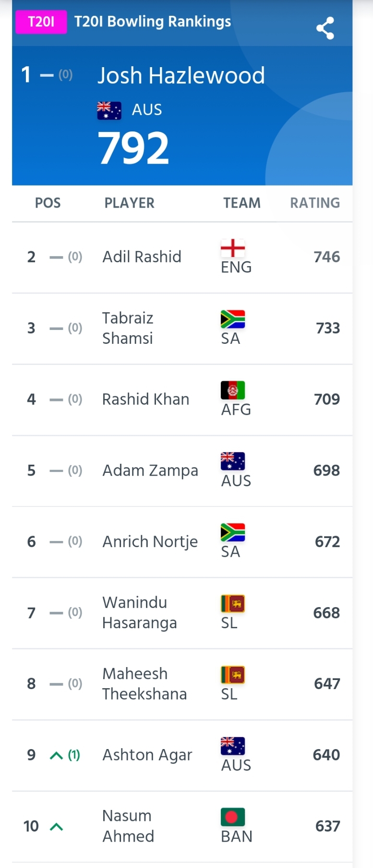373x868 pixels.
Task: Click Sri Lanka flag beside Wanindu Hasaranga
Action: tap(233, 604)
